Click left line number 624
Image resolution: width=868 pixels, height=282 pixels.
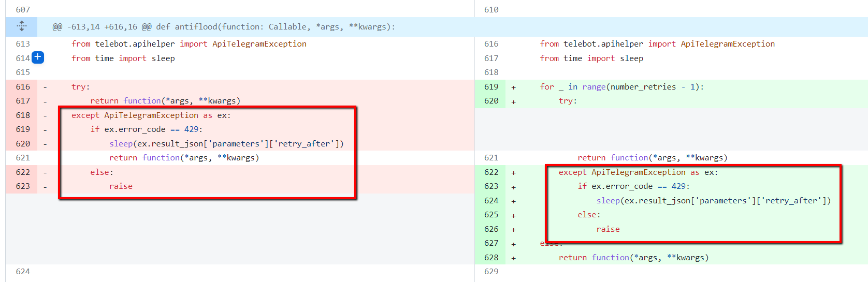click(x=23, y=272)
